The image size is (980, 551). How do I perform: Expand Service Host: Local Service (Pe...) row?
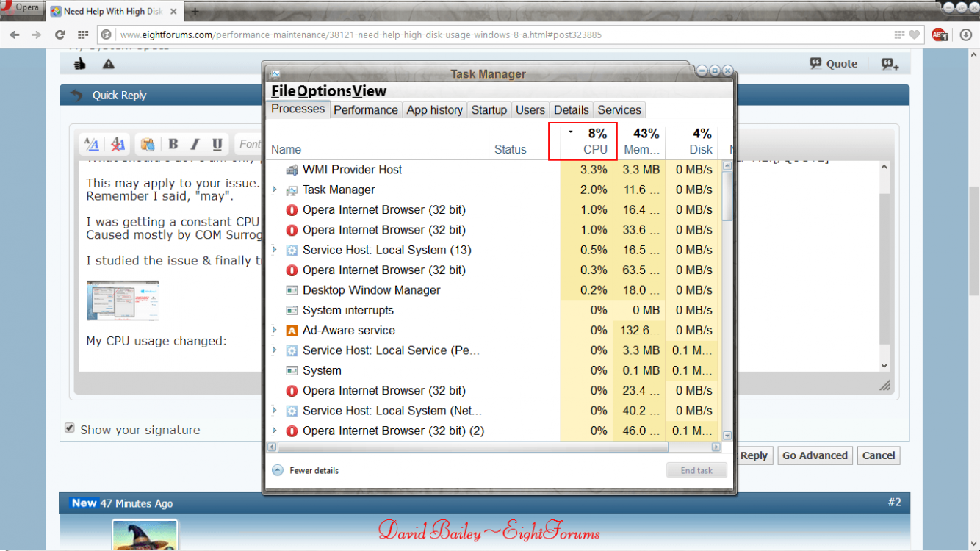coord(275,350)
